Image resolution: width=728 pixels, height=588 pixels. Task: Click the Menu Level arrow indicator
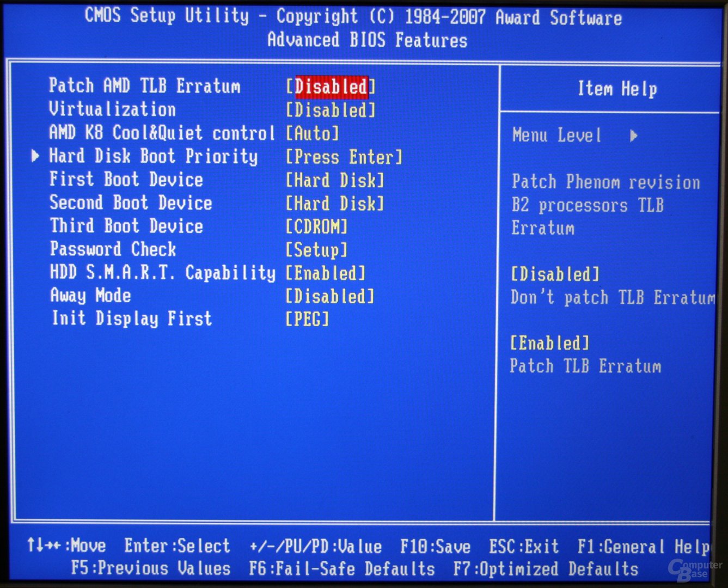(x=634, y=136)
